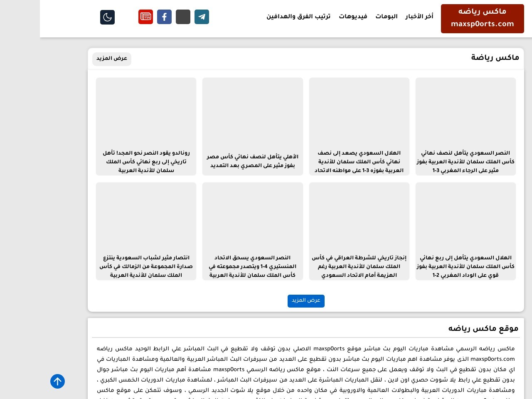532x399 pixels.
Task: Toggle dark mode with the moon icon
Action: 107,17
